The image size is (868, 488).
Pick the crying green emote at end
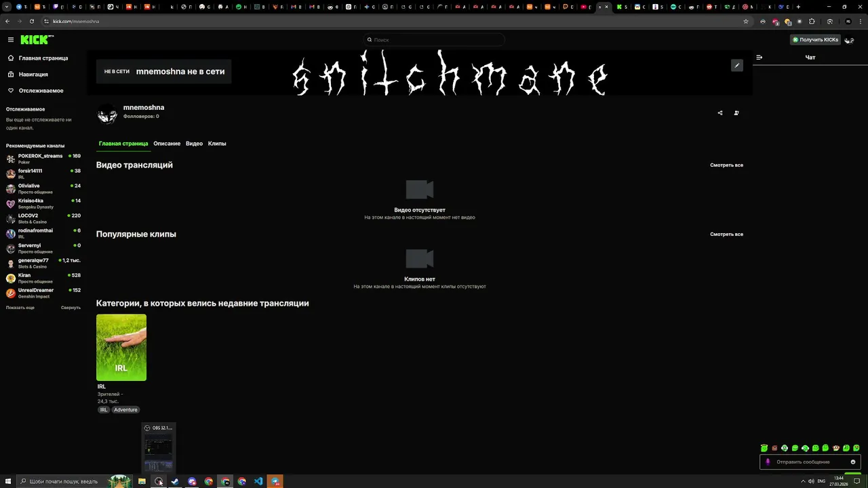856,448
